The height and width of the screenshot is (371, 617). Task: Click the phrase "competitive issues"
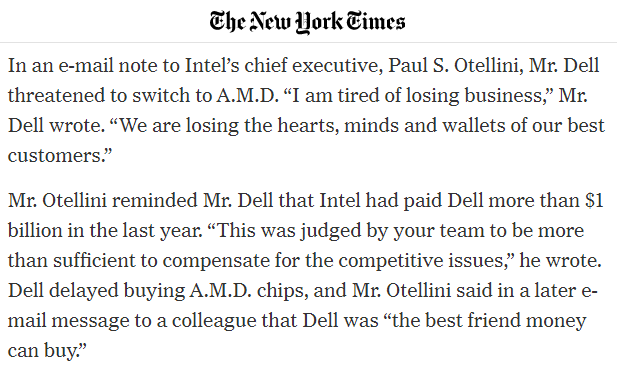tap(423, 261)
